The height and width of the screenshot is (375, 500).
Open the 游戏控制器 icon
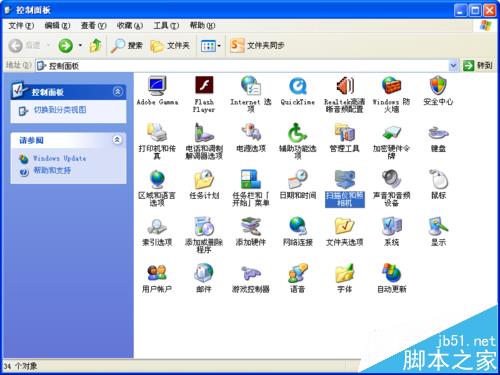[251, 273]
